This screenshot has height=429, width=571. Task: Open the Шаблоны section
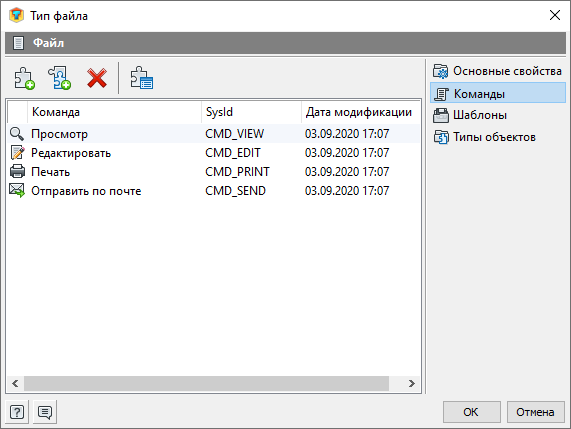pos(497,115)
